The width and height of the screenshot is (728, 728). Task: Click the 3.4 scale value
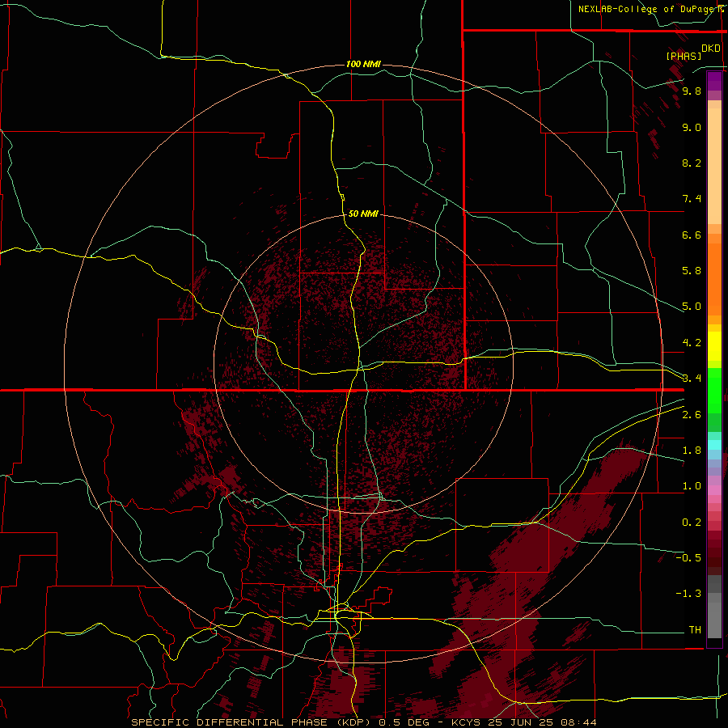[692, 379]
